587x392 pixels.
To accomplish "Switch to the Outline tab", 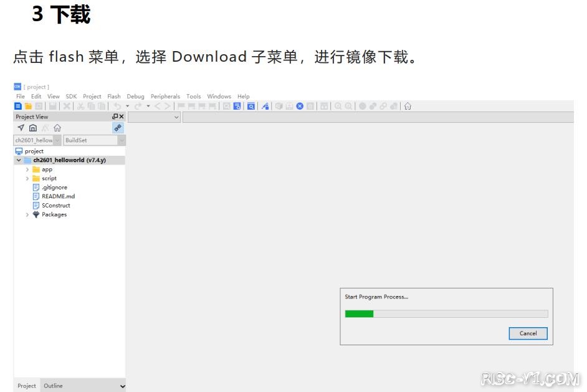I will tap(53, 386).
